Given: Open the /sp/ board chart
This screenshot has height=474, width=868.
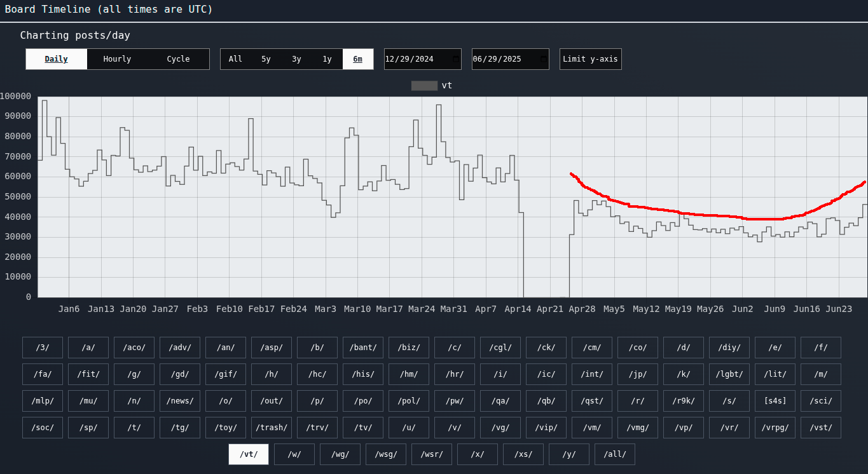Looking at the screenshot, I should [88, 428].
